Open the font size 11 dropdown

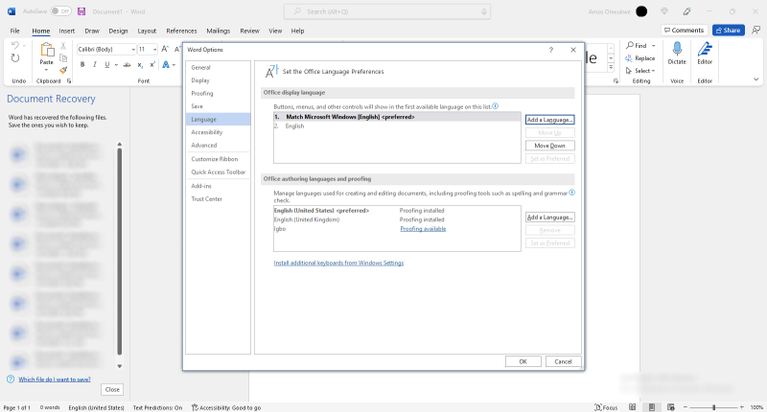(x=155, y=49)
